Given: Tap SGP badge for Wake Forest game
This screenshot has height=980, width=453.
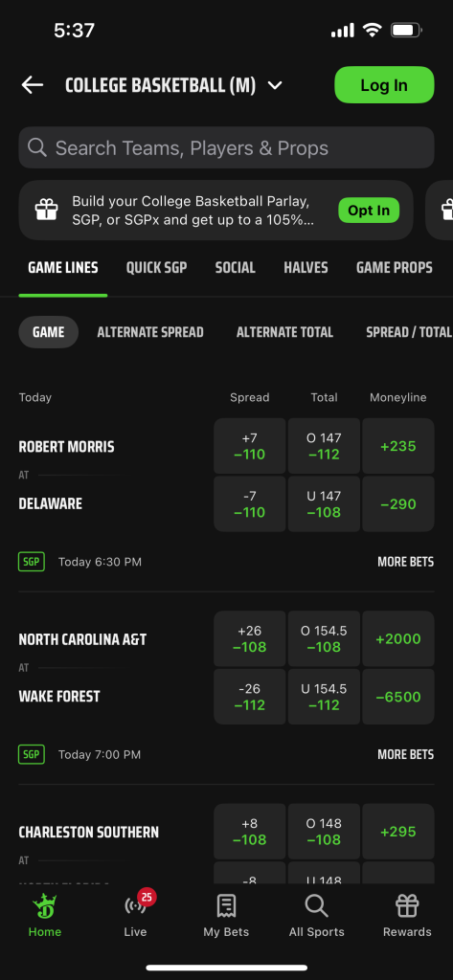Looking at the screenshot, I should [32, 754].
